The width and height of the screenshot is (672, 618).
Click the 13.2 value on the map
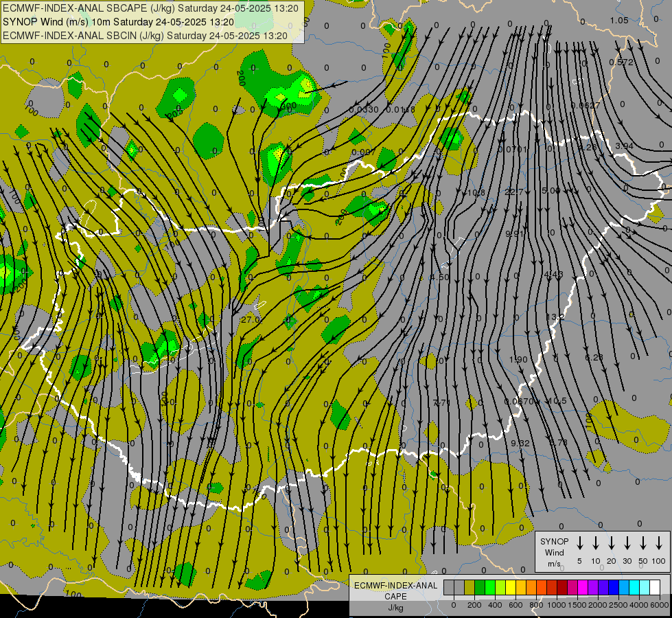pyautogui.click(x=555, y=317)
